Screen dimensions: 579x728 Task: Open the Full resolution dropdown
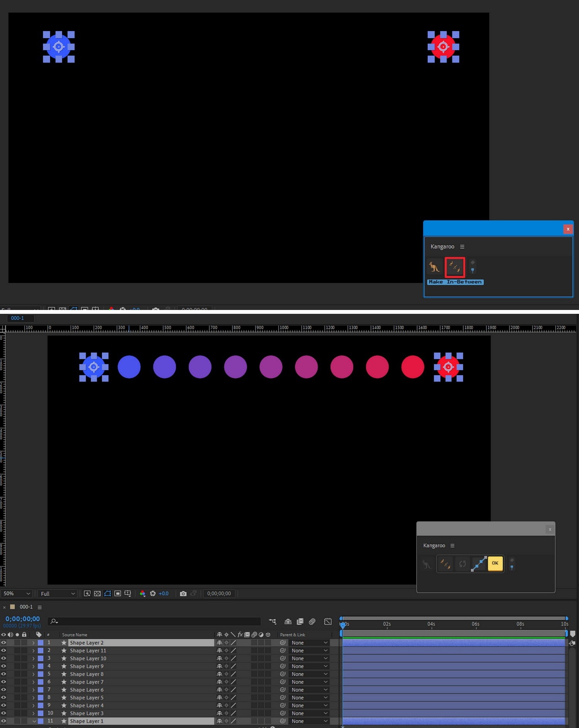58,593
